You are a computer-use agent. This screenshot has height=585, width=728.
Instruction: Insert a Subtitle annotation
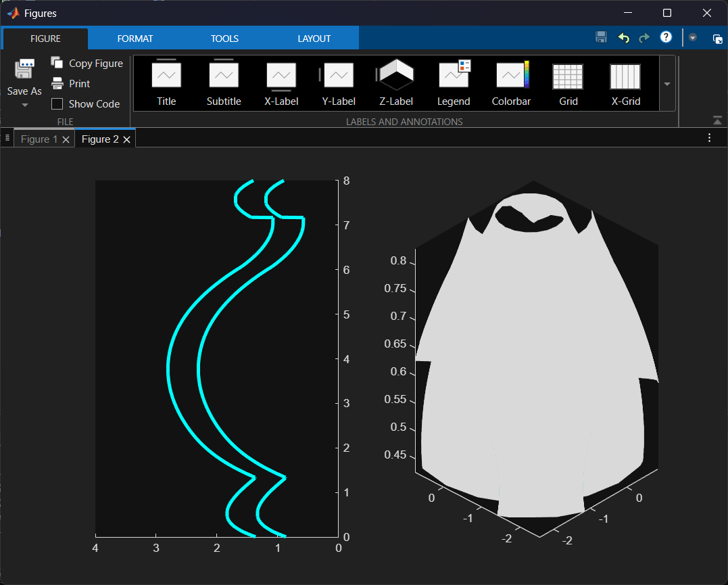(x=224, y=83)
